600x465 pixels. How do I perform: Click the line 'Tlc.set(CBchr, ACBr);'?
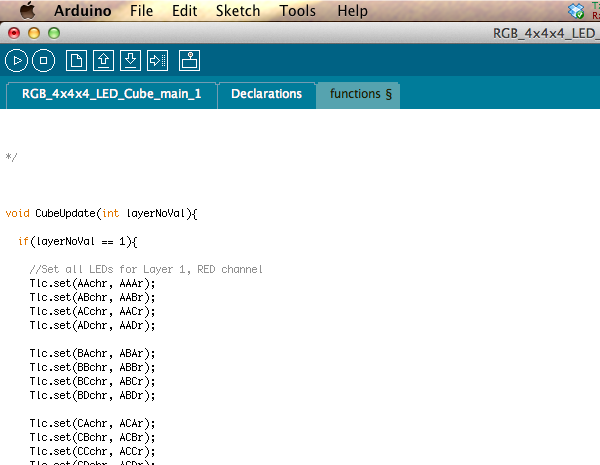pyautogui.click(x=93, y=437)
